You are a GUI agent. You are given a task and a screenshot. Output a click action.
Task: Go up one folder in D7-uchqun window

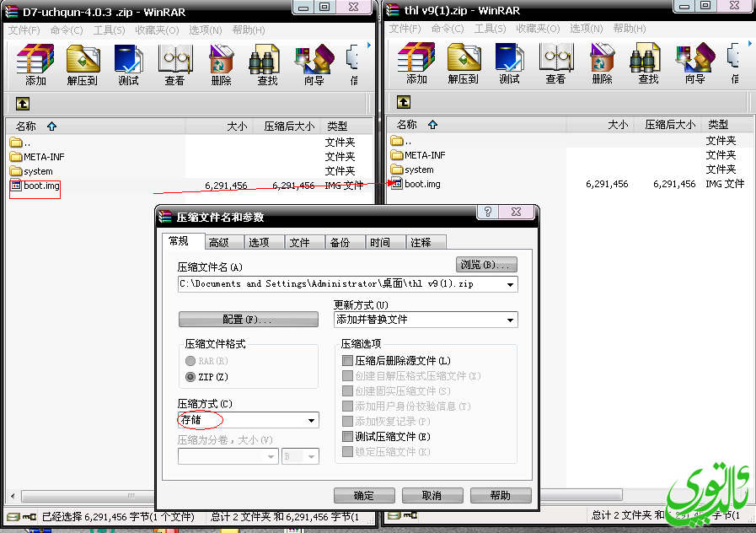point(23,103)
